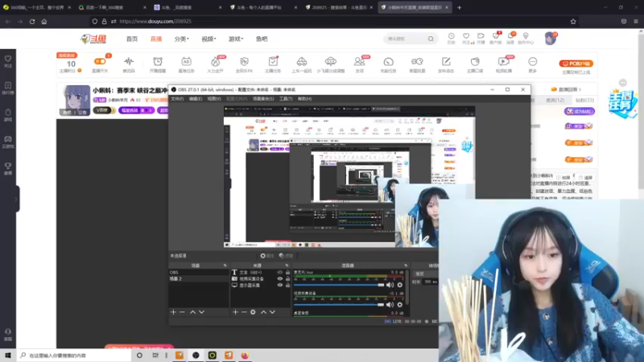The width and height of the screenshot is (644, 362).
Task: Click the transition duration 300 ms field
Action: tap(431, 282)
